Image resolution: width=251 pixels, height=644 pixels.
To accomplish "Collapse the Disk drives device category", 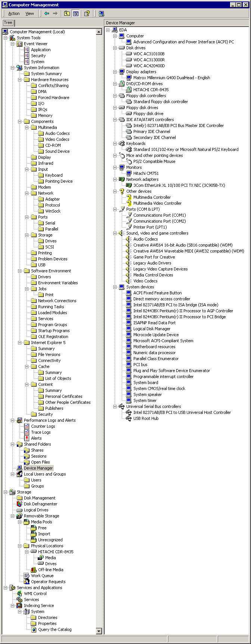I will point(115,48).
